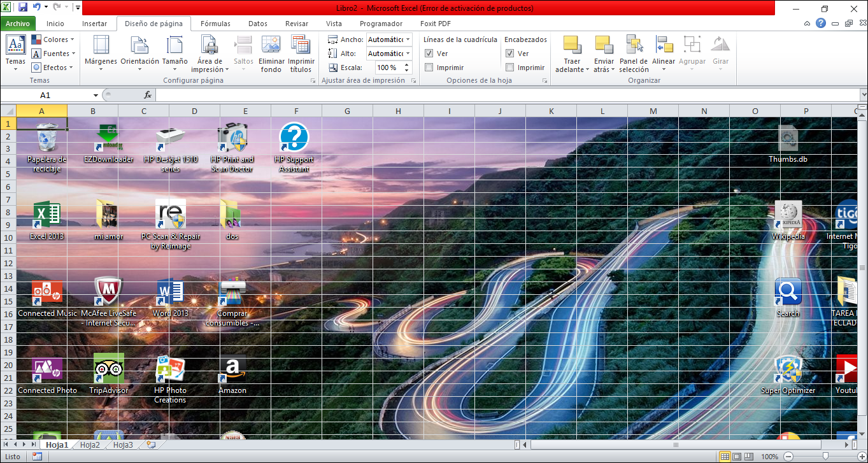Open the Tamaño paper size menu
Viewport: 868px width, 463px height.
click(174, 53)
